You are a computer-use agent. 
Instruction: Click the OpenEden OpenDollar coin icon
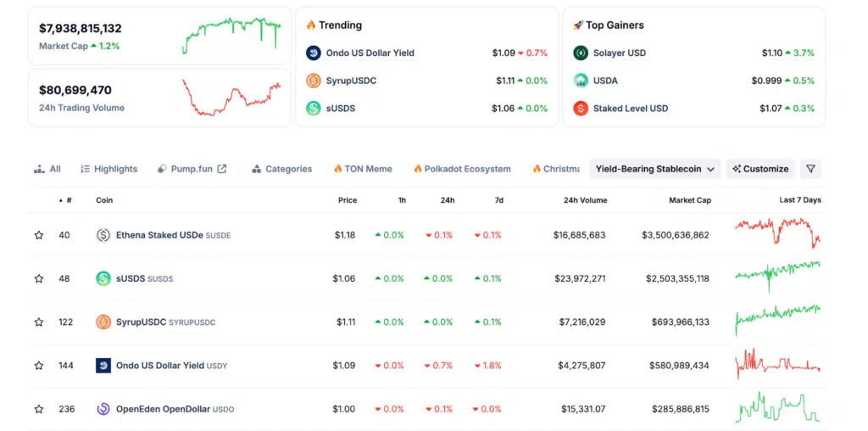tap(103, 409)
